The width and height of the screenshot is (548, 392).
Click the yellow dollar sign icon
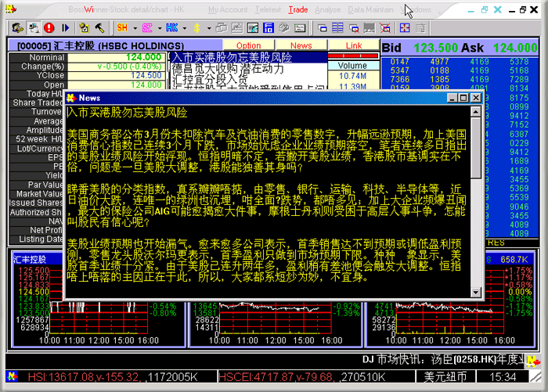click(196, 27)
